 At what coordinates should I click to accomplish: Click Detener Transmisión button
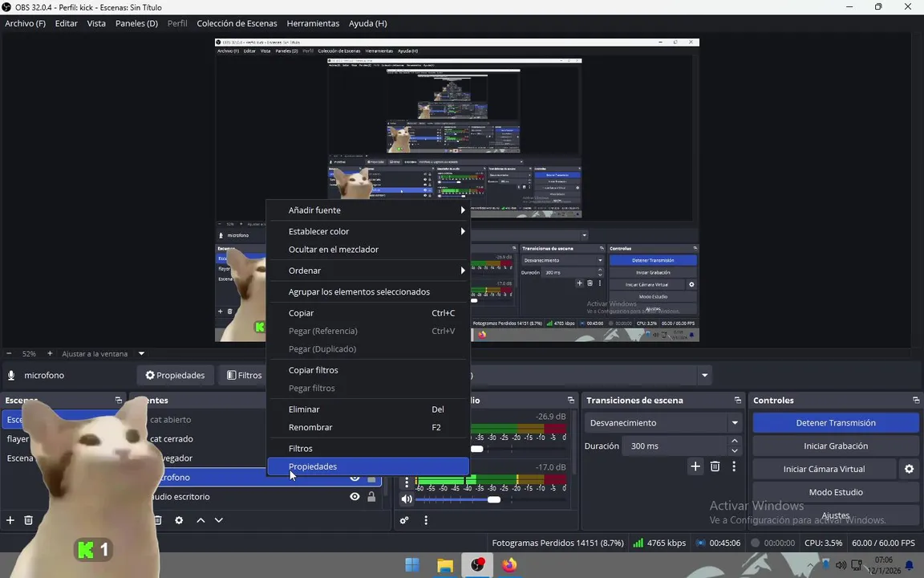point(836,423)
